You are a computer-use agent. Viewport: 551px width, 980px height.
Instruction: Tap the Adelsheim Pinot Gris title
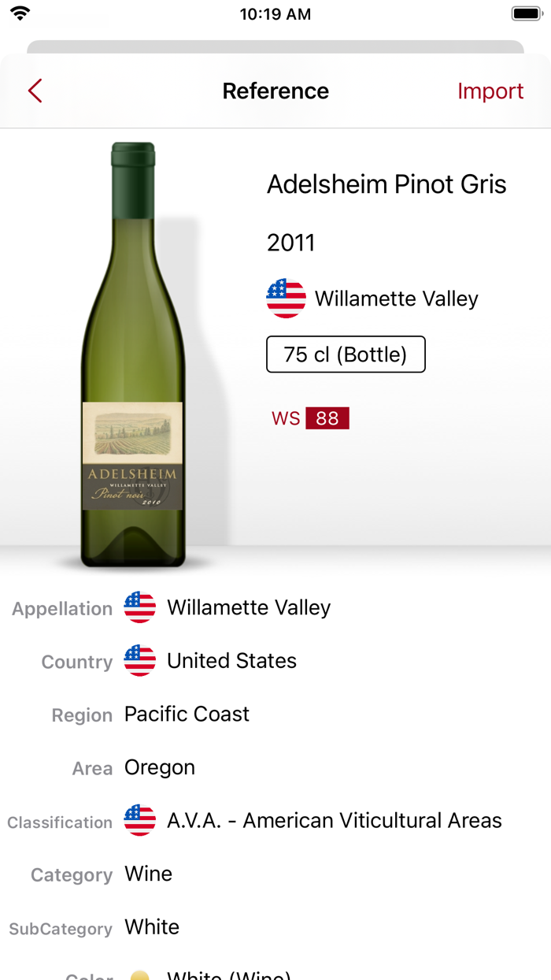point(386,184)
